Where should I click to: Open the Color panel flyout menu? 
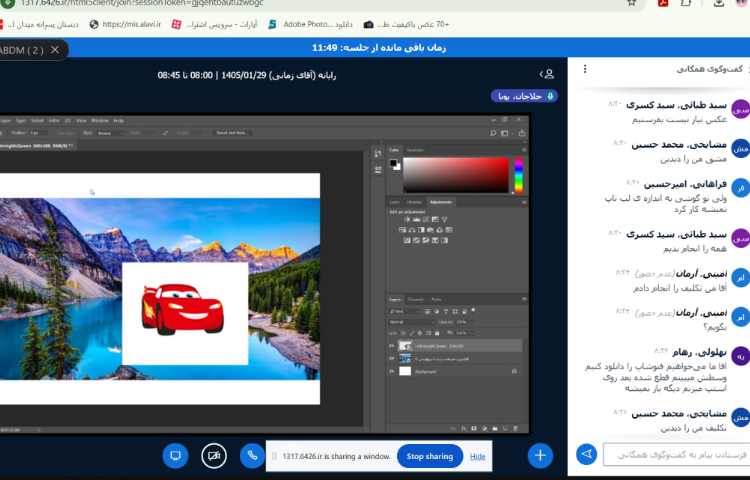tap(524, 150)
